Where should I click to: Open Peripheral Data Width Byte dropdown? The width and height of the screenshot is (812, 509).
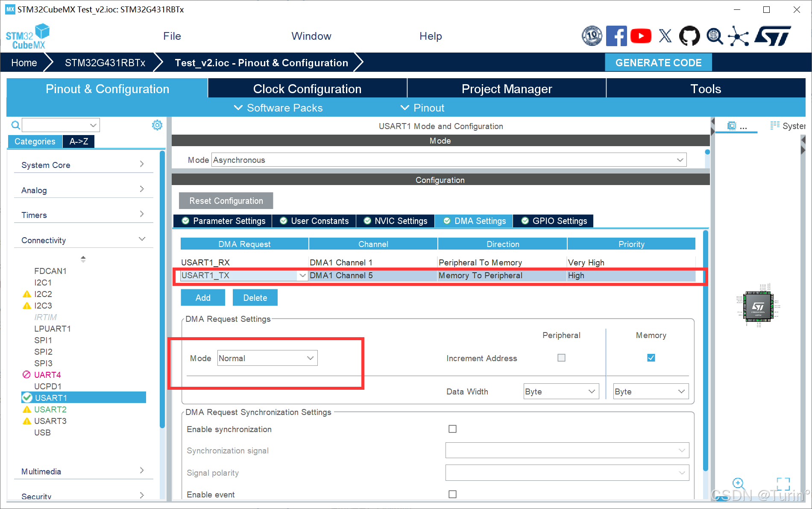point(561,391)
